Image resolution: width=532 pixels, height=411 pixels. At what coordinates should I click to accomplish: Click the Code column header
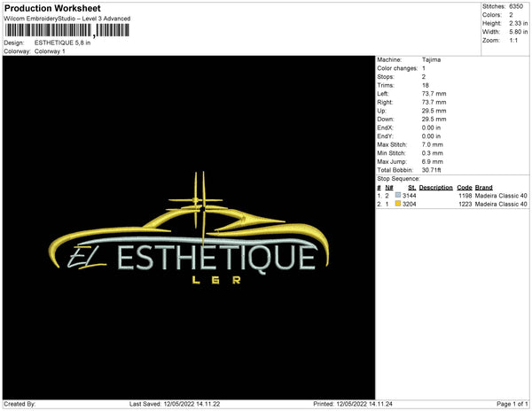pos(464,188)
